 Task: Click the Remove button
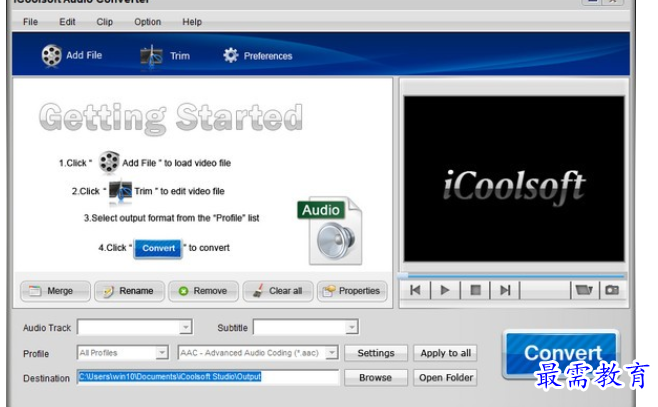[x=204, y=291]
